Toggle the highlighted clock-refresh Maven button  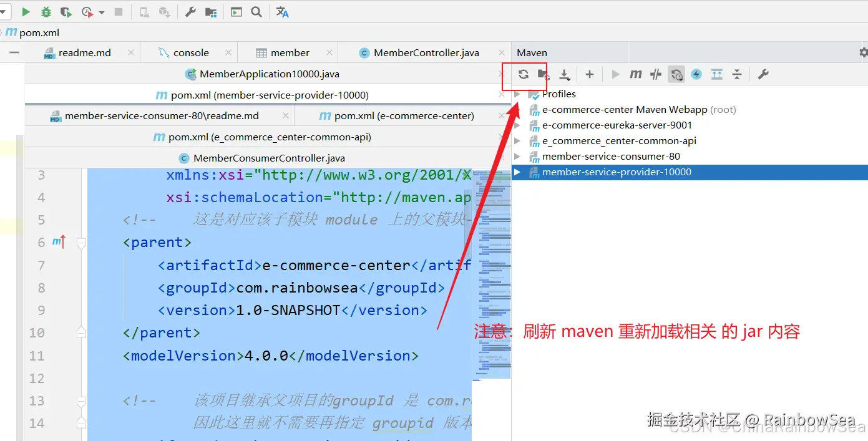coord(676,74)
